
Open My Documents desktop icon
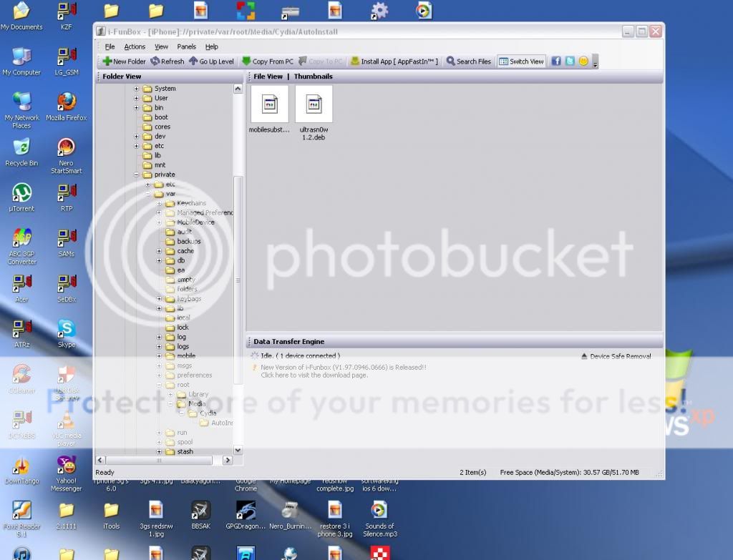21,16
